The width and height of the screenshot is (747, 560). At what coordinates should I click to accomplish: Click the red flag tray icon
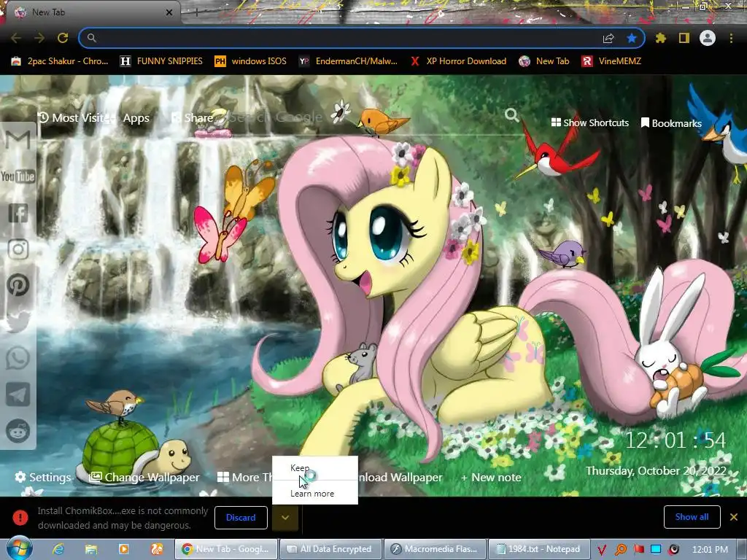(x=638, y=549)
